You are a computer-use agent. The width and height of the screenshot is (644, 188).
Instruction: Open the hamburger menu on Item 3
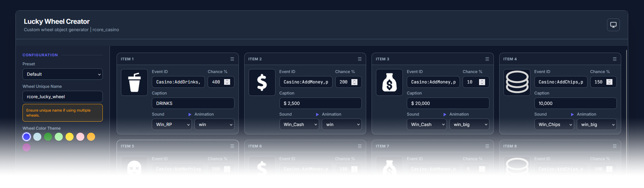(487, 59)
